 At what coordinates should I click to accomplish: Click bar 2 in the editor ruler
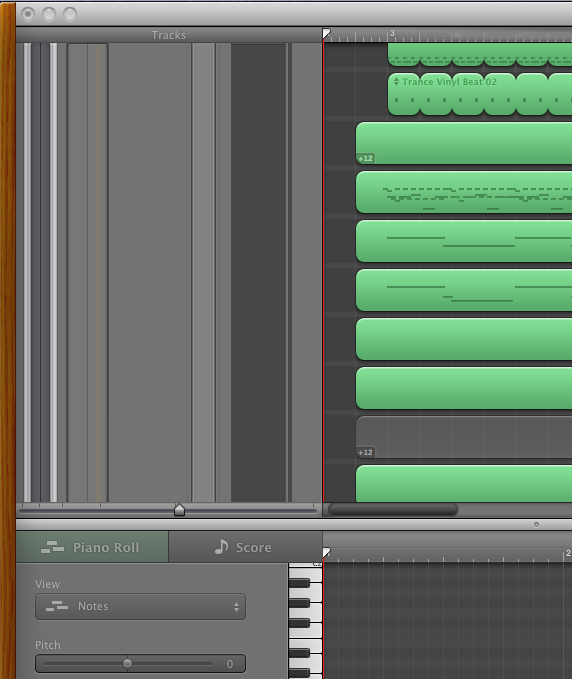pyautogui.click(x=568, y=553)
